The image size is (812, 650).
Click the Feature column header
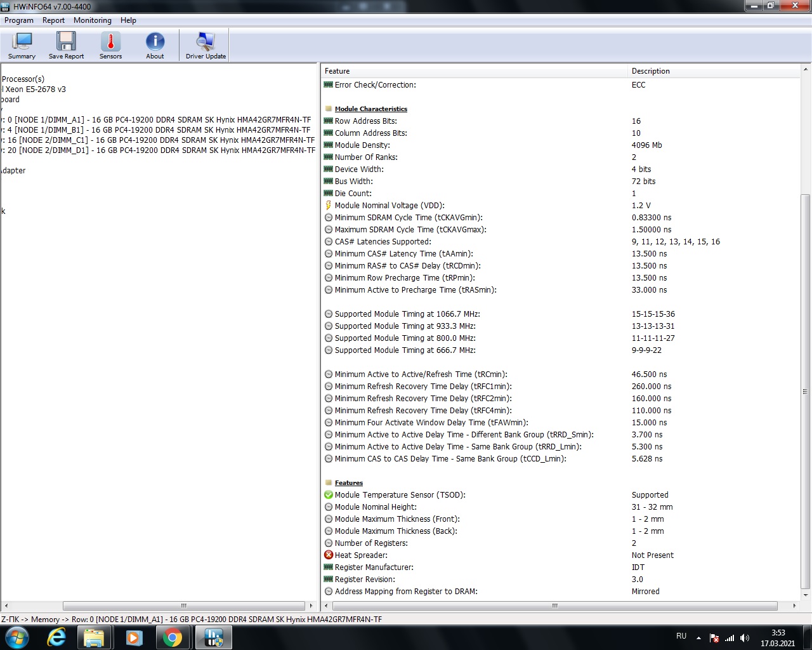point(475,71)
